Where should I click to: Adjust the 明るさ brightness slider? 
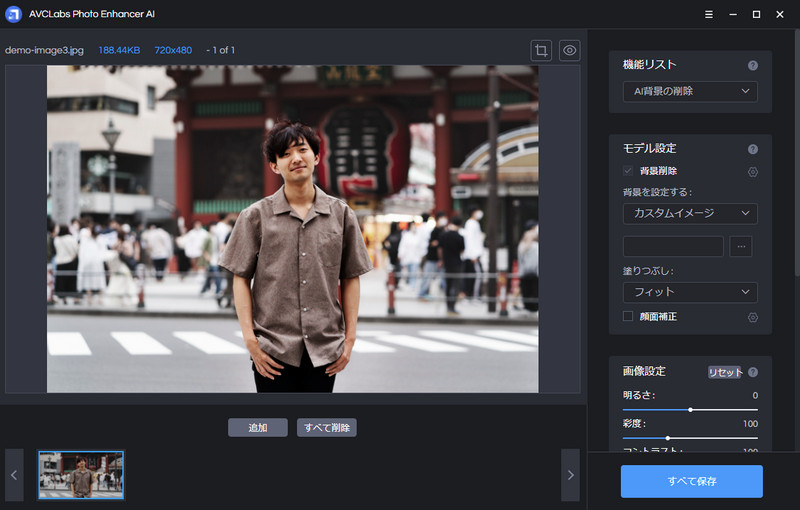click(x=690, y=410)
